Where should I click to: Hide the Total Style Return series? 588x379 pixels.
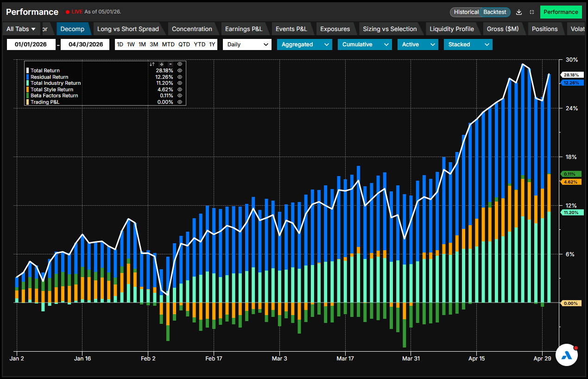[180, 89]
